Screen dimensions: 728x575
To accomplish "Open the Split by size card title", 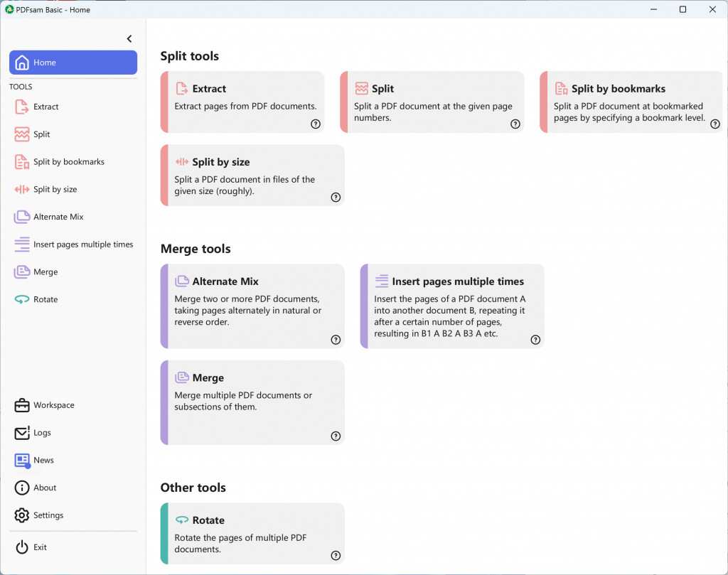I will pyautogui.click(x=221, y=162).
